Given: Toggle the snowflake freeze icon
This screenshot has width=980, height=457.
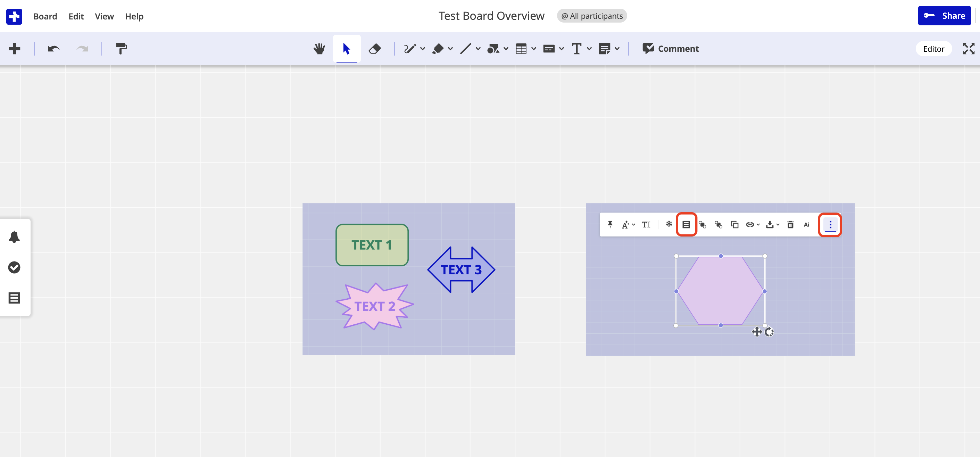Looking at the screenshot, I should tap(668, 224).
